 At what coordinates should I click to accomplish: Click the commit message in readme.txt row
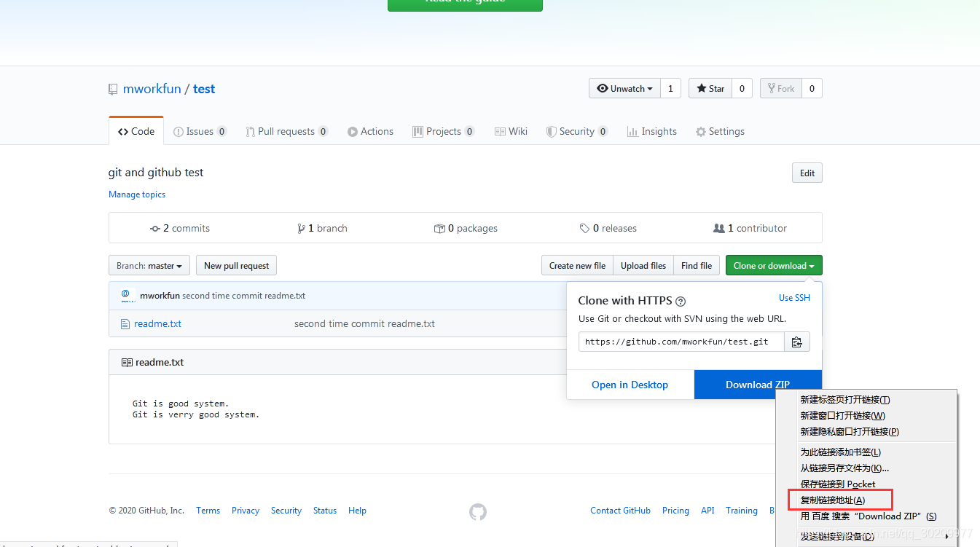[x=364, y=324]
